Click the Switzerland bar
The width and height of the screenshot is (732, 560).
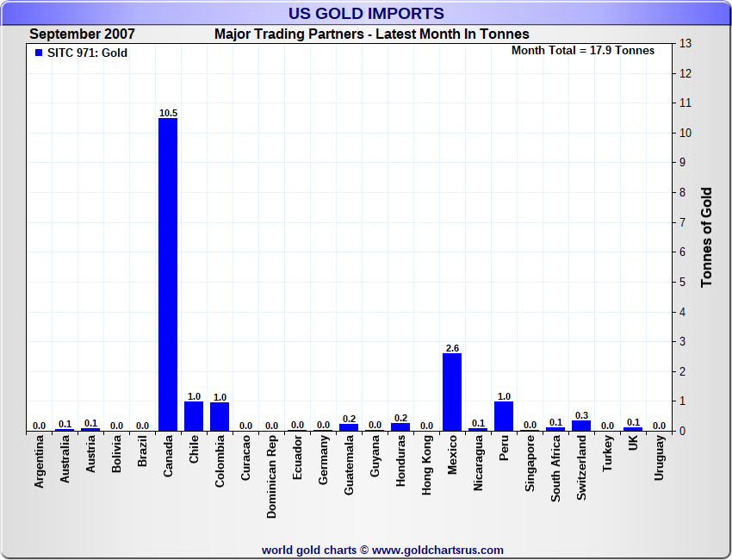pyautogui.click(x=581, y=426)
